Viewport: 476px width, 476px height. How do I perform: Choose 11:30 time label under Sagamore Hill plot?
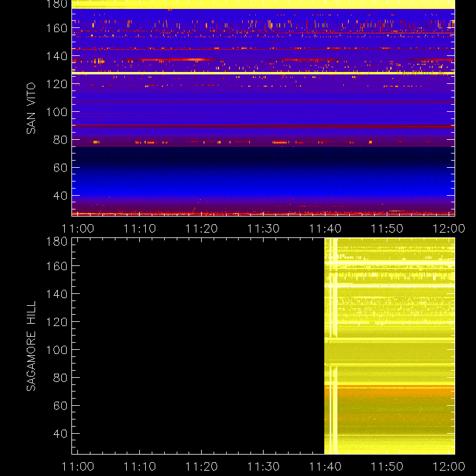click(263, 466)
